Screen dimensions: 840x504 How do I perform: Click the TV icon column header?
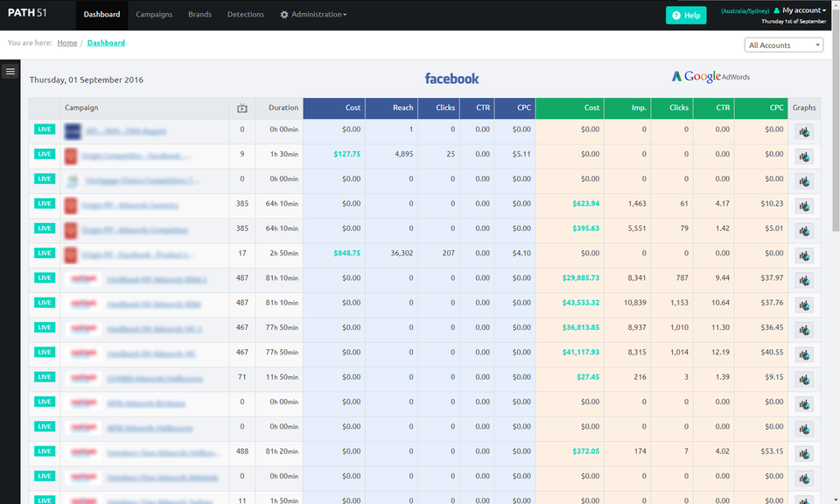coord(242,108)
